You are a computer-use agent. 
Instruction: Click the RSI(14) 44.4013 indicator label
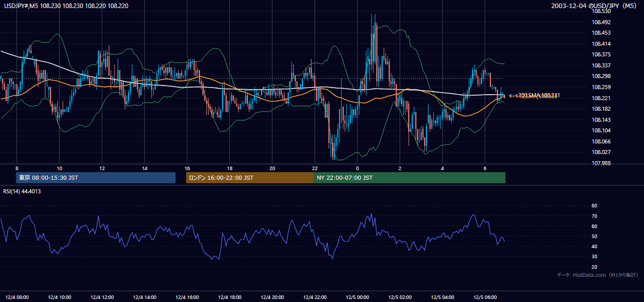(x=22, y=191)
